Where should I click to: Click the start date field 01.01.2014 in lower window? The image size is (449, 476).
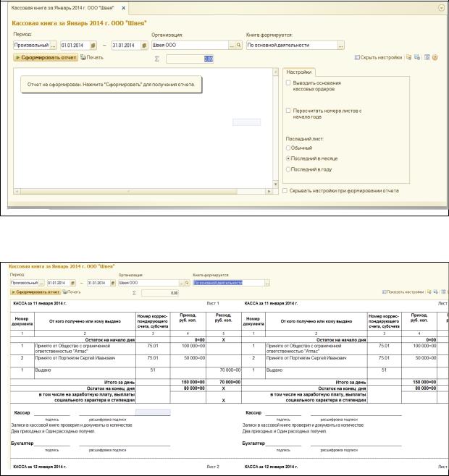[x=59, y=283]
